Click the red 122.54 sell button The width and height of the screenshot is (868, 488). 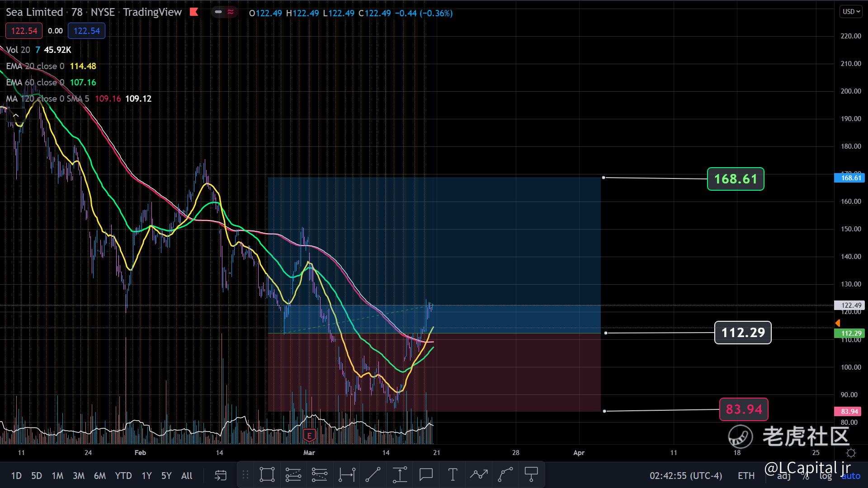[24, 31]
